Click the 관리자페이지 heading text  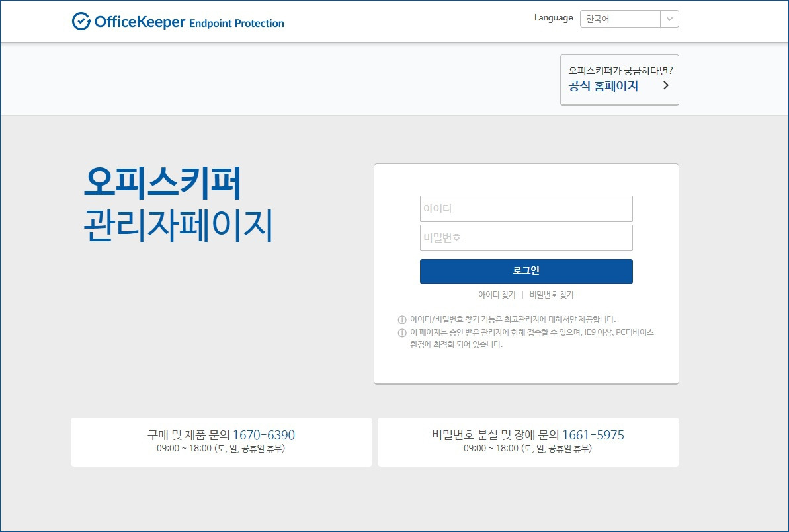tap(178, 226)
